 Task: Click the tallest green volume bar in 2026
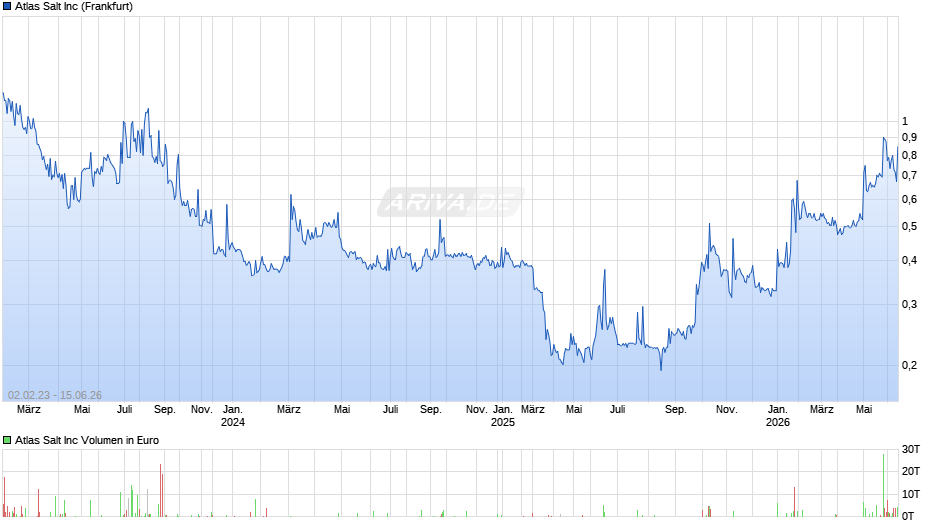coord(883,485)
